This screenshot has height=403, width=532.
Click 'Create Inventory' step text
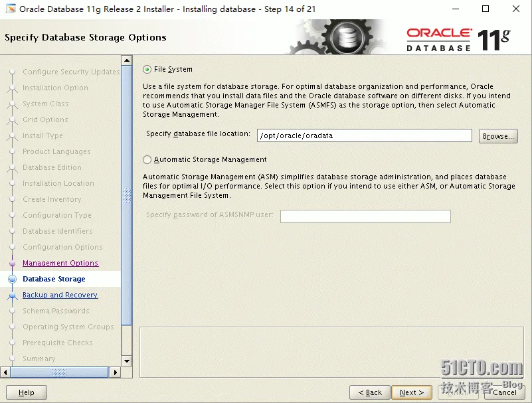(52, 199)
